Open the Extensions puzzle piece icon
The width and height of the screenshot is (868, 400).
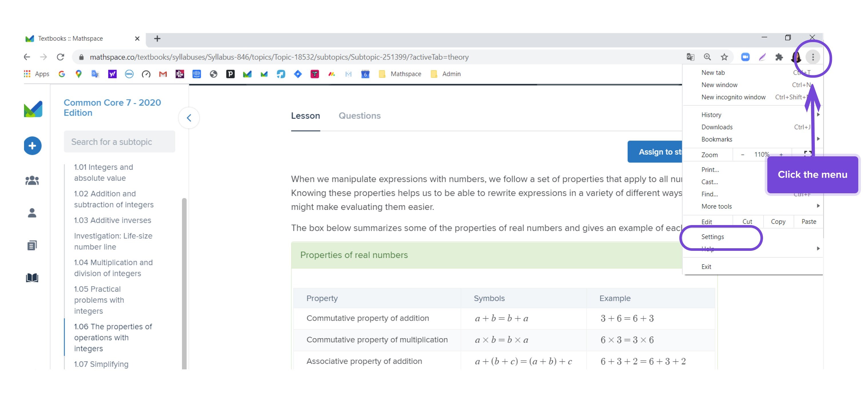pyautogui.click(x=779, y=57)
